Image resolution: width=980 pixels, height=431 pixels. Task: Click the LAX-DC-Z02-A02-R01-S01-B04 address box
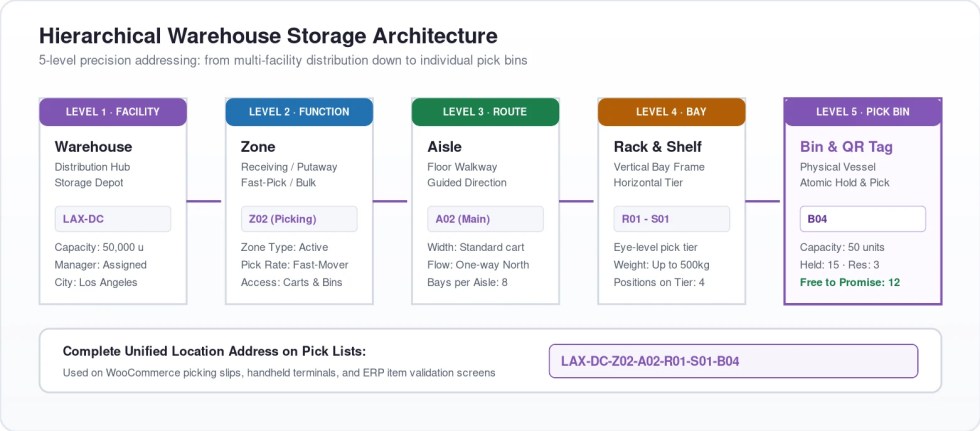[733, 361]
